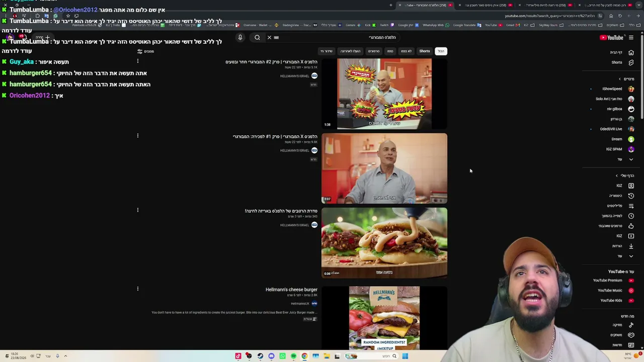Viewport: 644px width, 362px height.
Task: Open more options for 'סדרת הרטבים' video
Action: pos(137,210)
